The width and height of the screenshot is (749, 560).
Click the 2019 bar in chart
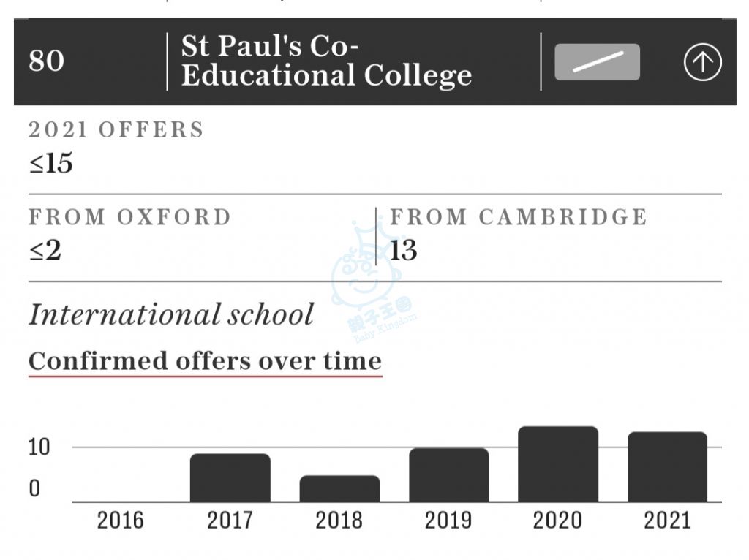pyautogui.click(x=449, y=475)
